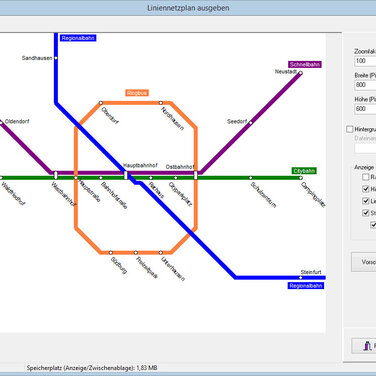
Task: Click the rotated Oberdorf station label
Action: pos(110,116)
